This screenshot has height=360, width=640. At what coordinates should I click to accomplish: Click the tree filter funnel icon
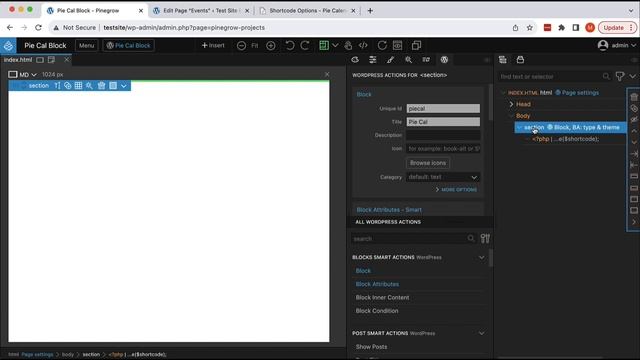[620, 76]
